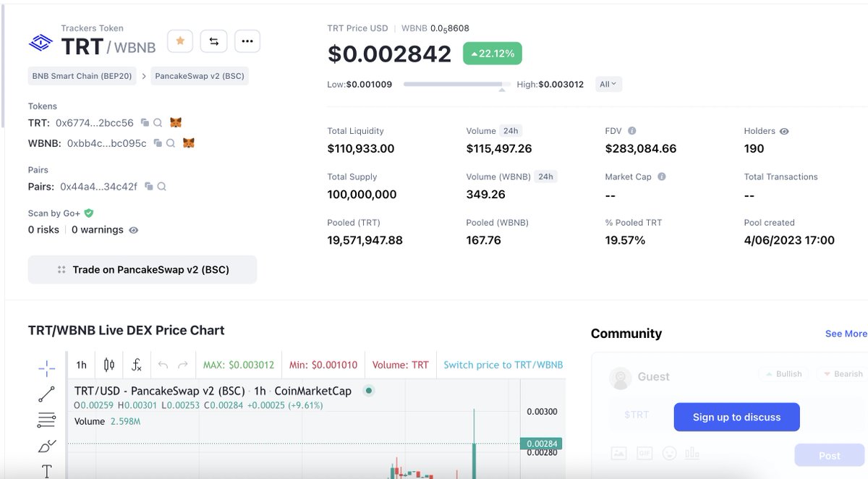Viewport: 868px width, 479px height.
Task: Click the Pool created date 4/06/2023 17:00
Action: point(789,240)
